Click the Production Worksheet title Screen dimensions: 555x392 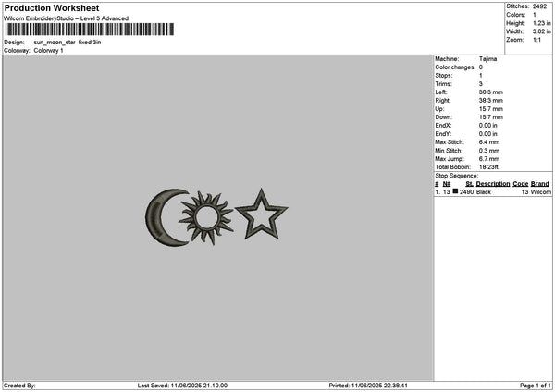(x=52, y=8)
